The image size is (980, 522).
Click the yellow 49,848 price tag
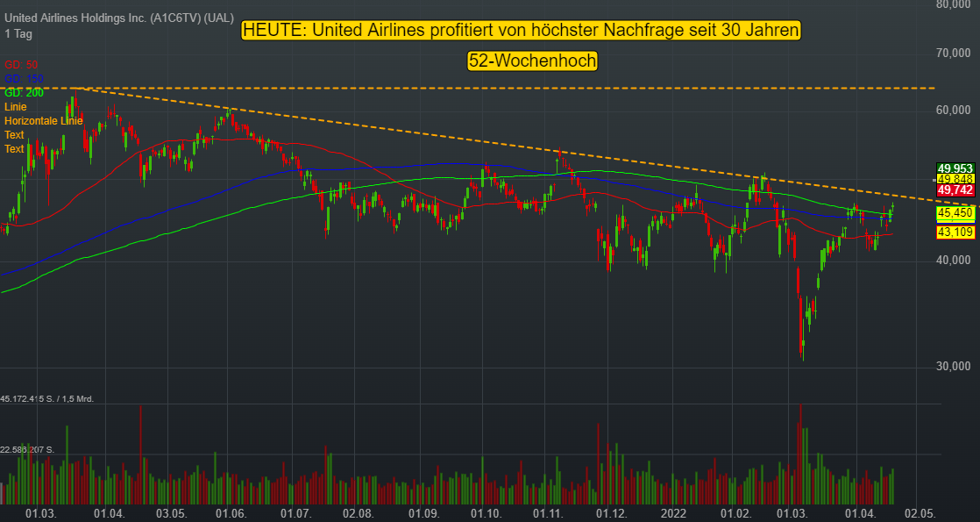(955, 179)
